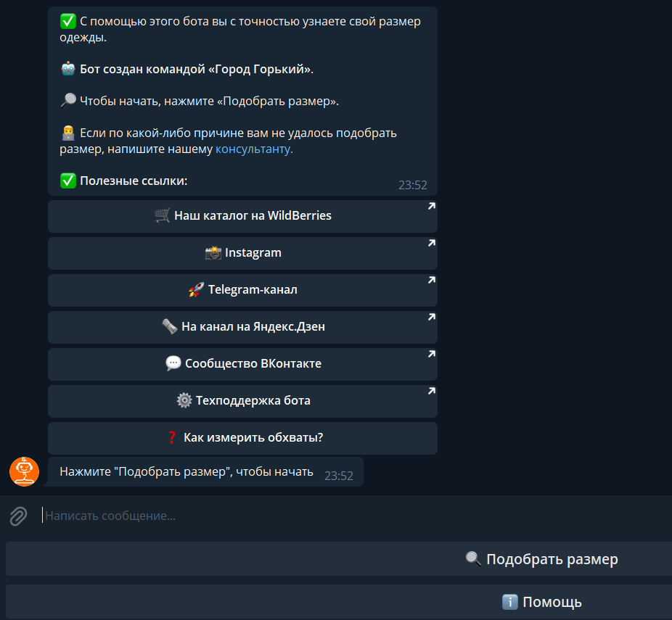Viewport: 672px width, 620px height.
Task: Open the orange bot avatar profile
Action: [25, 471]
